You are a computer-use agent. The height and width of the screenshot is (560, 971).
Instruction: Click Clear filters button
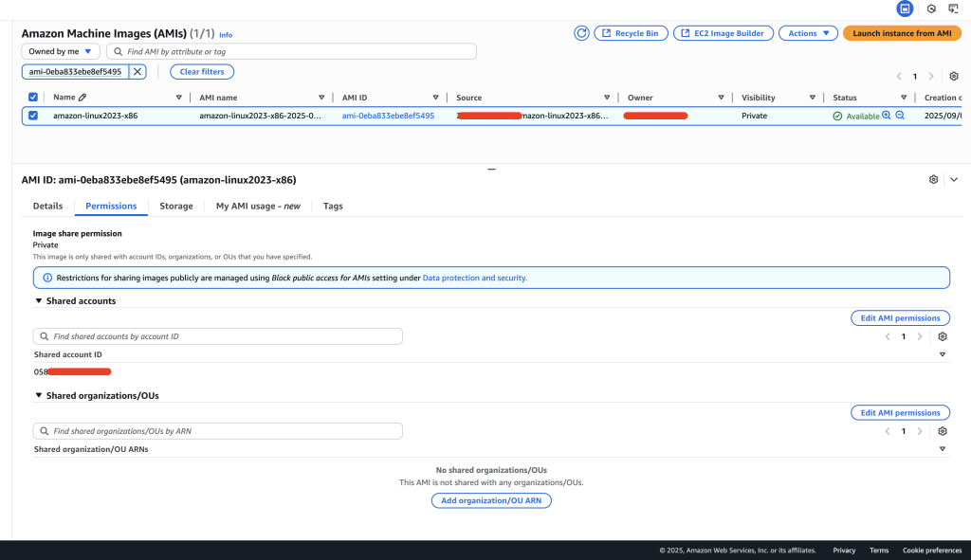pos(202,72)
